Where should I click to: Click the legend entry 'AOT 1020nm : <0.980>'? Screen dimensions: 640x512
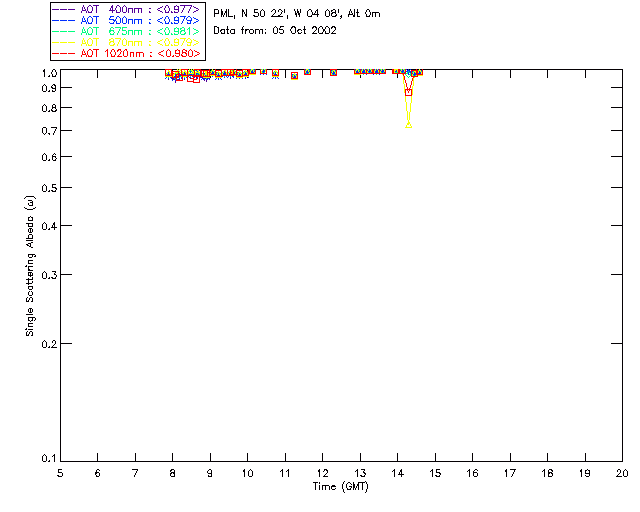pyautogui.click(x=126, y=53)
